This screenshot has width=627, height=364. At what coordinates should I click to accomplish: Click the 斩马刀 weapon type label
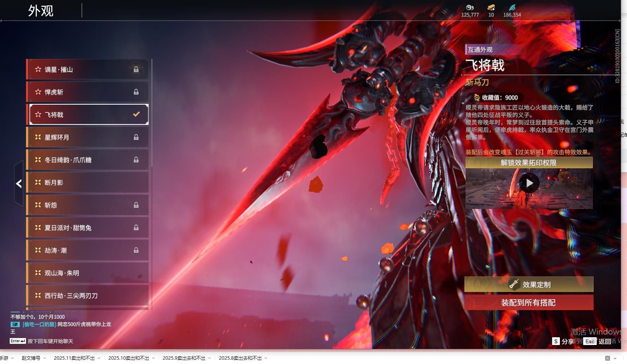pyautogui.click(x=477, y=82)
